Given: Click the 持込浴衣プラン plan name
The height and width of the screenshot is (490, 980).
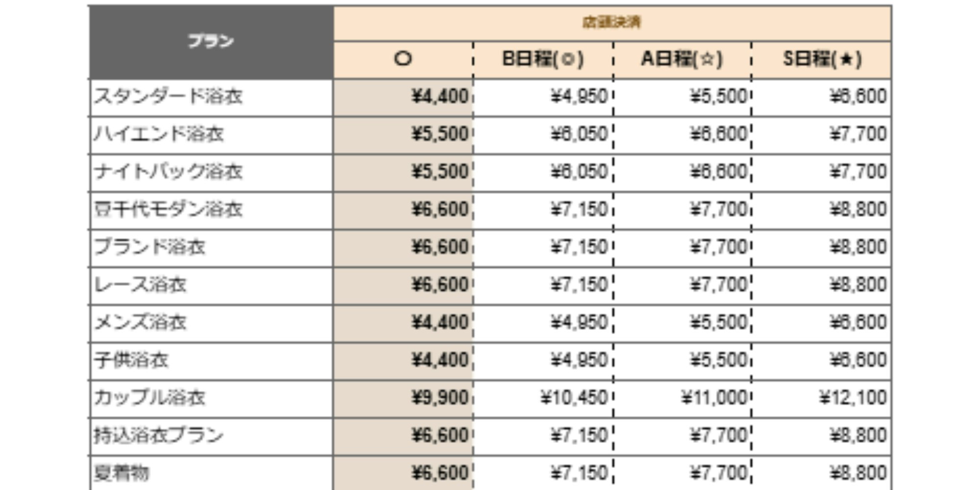Looking at the screenshot, I should click(159, 436).
